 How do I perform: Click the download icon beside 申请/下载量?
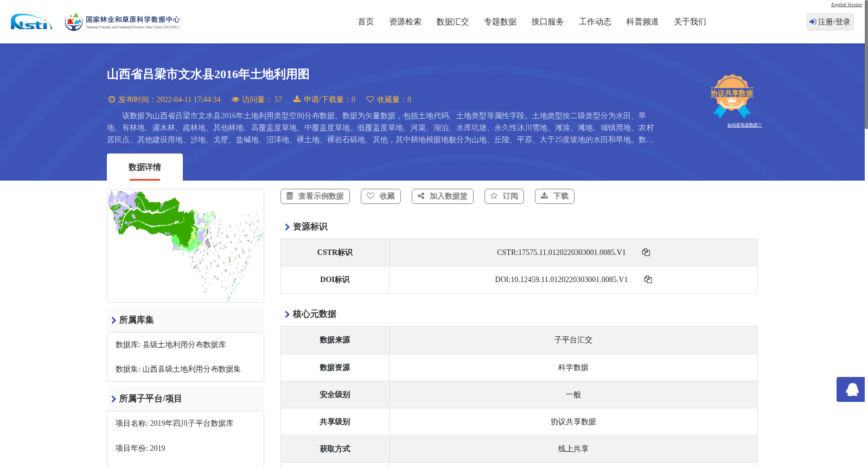[297, 99]
